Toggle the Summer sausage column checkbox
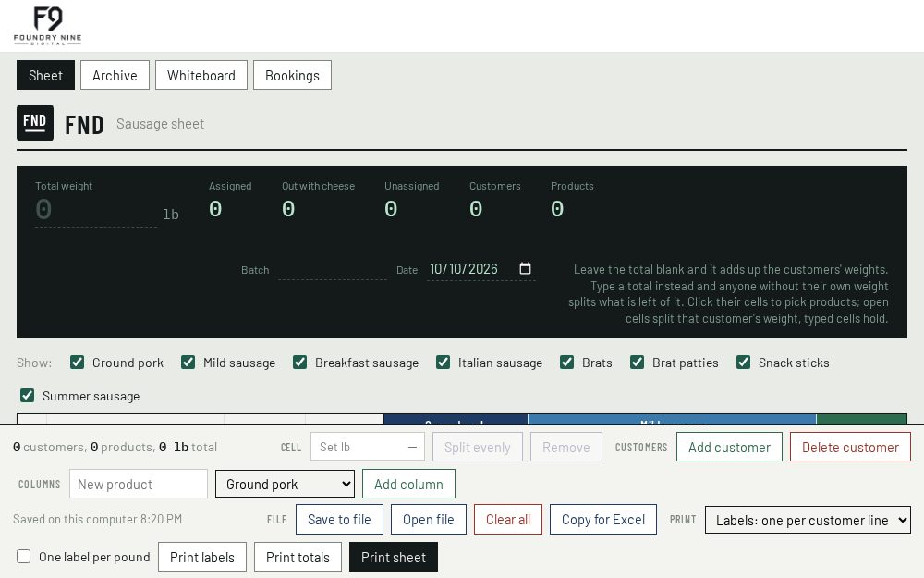The image size is (924, 578). pos(27,395)
